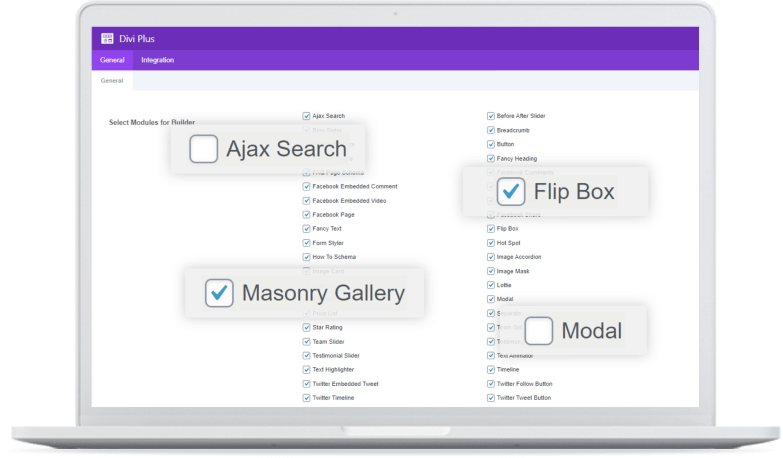The image size is (783, 458).
Task: Toggle Facebook Embedded Comment checkbox
Action: click(306, 186)
